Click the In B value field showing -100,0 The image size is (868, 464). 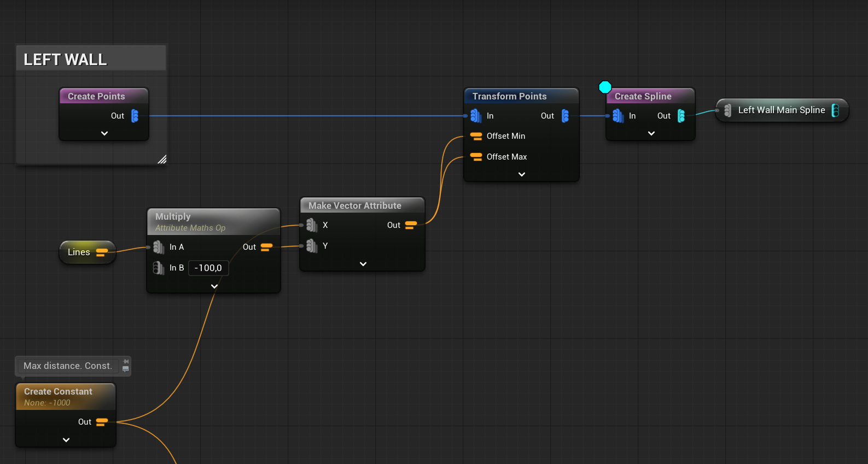pos(208,268)
